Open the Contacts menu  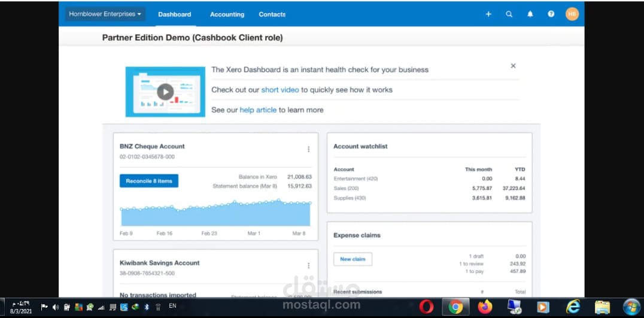click(272, 14)
